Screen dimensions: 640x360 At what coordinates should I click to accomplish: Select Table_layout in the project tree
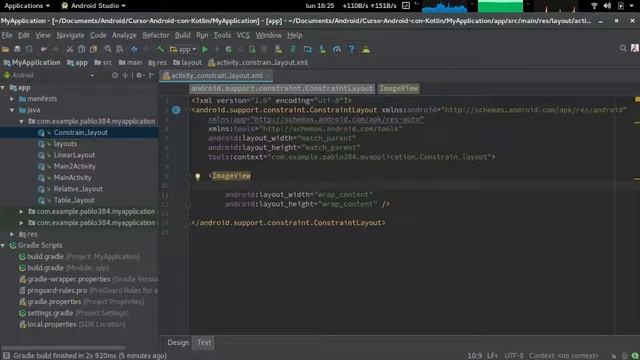click(74, 200)
